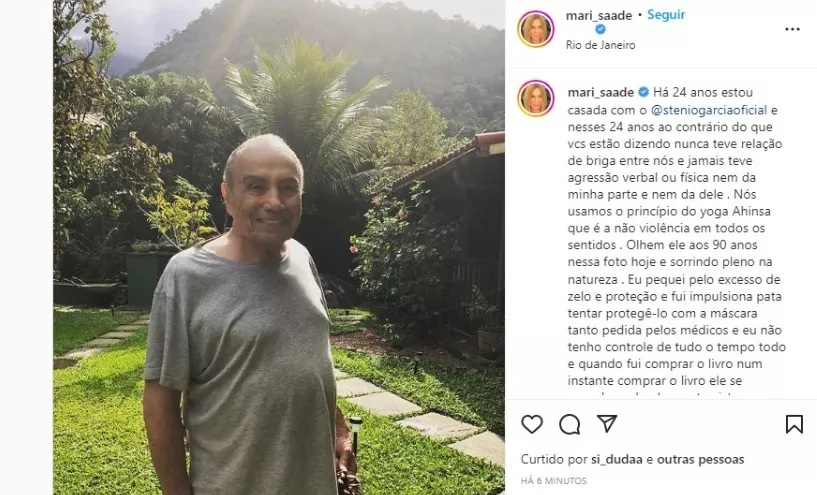This screenshot has height=495, width=817.
Task: Open the three-dot more options menu
Action: click(x=792, y=29)
